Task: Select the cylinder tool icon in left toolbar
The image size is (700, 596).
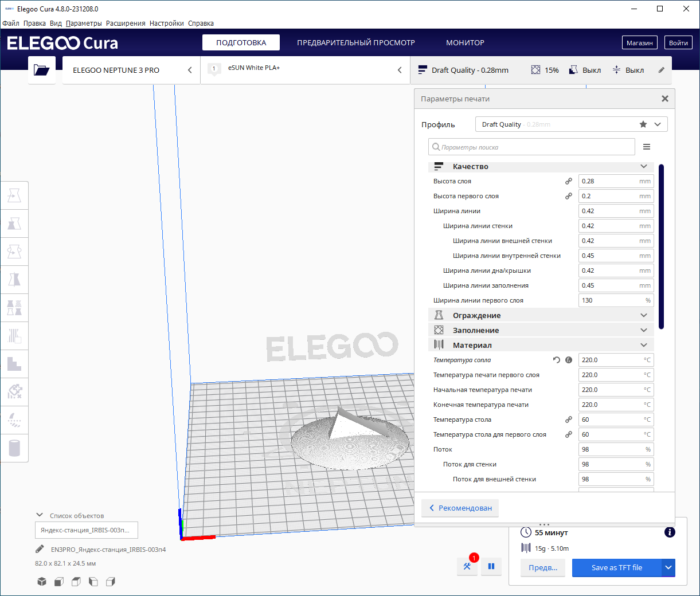Action: point(14,448)
